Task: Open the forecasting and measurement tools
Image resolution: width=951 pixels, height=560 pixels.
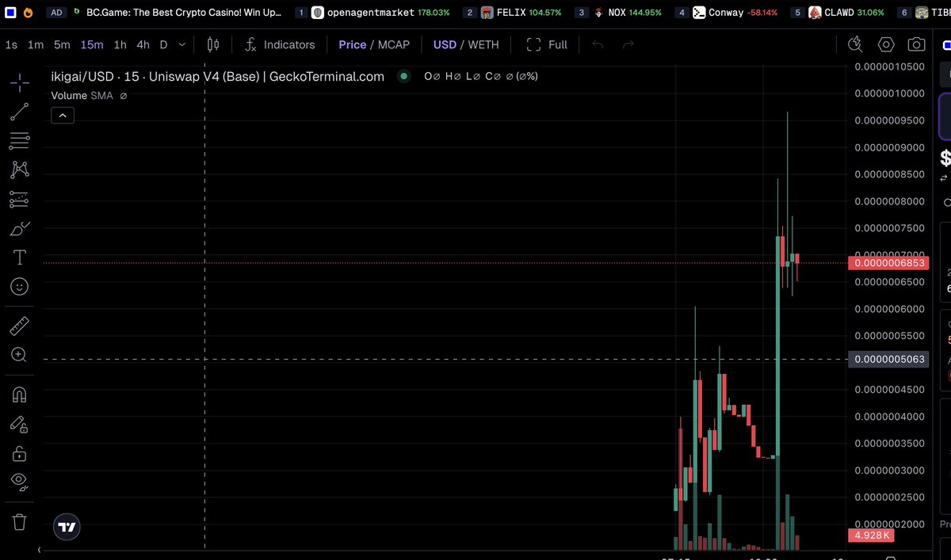Action: (x=20, y=200)
